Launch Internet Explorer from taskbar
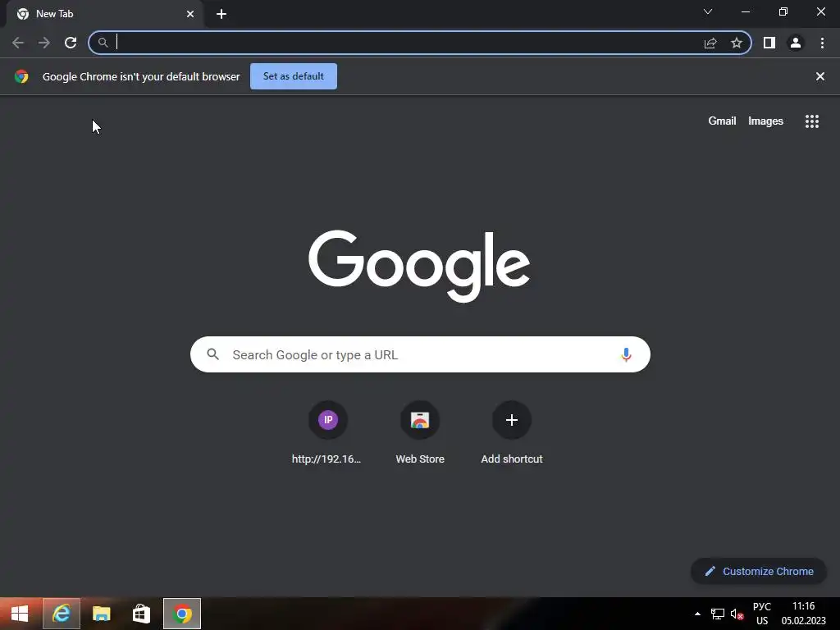Screen dimensions: 840x630 62,614
